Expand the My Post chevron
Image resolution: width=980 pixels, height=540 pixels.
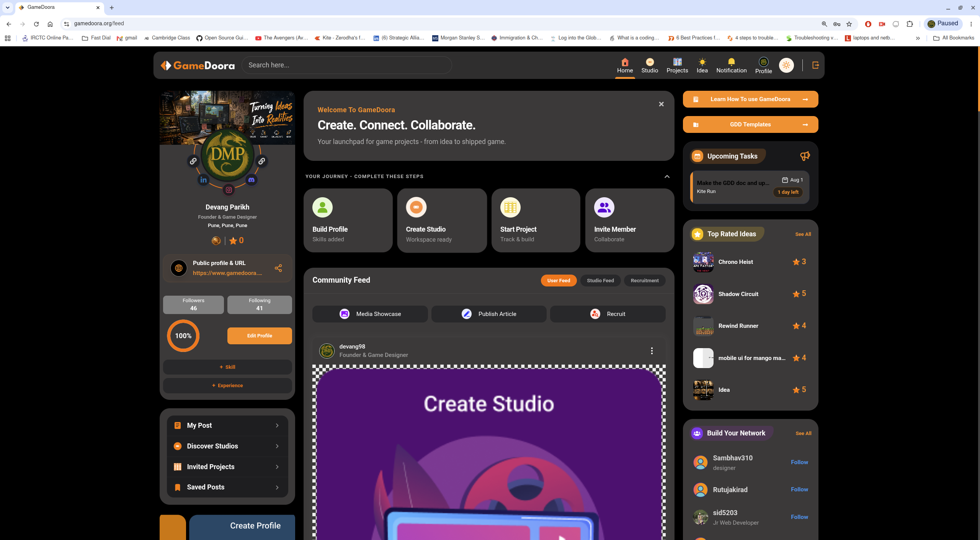(x=277, y=425)
